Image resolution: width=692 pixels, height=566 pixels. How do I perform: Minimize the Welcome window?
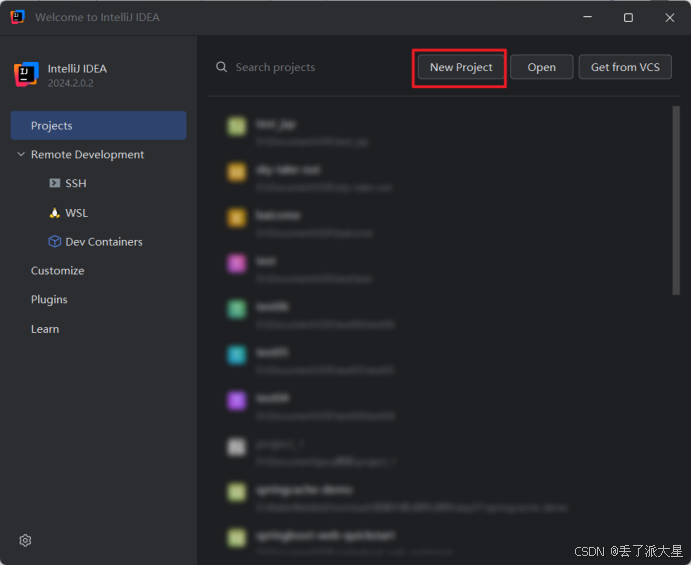coord(587,17)
